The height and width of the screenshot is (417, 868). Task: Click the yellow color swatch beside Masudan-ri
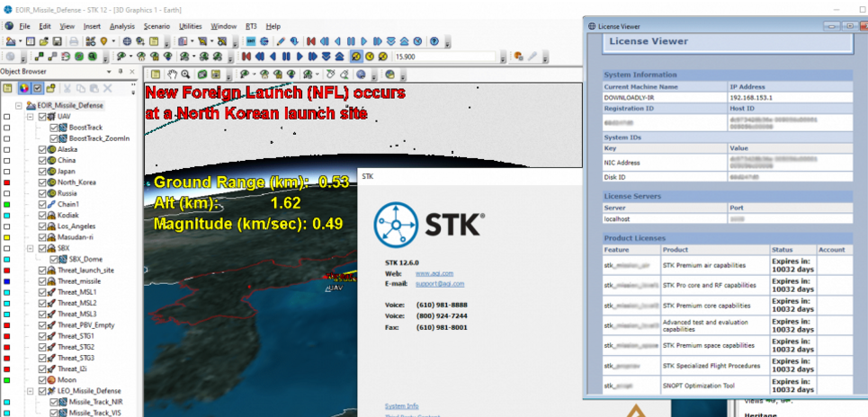pyautogui.click(x=6, y=237)
